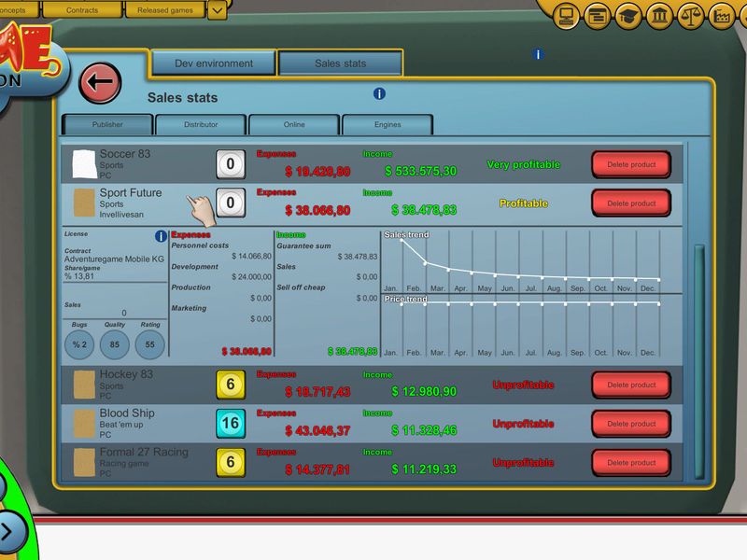The height and width of the screenshot is (560, 747).
Task: Click the Adventuregame Mobile KG contract name
Action: click(x=114, y=259)
